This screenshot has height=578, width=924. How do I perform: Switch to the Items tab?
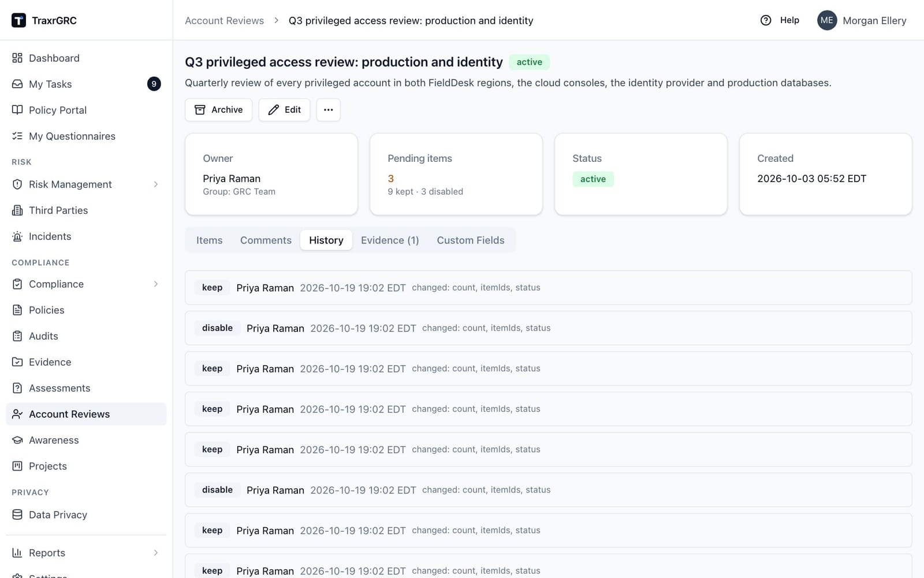click(x=209, y=240)
